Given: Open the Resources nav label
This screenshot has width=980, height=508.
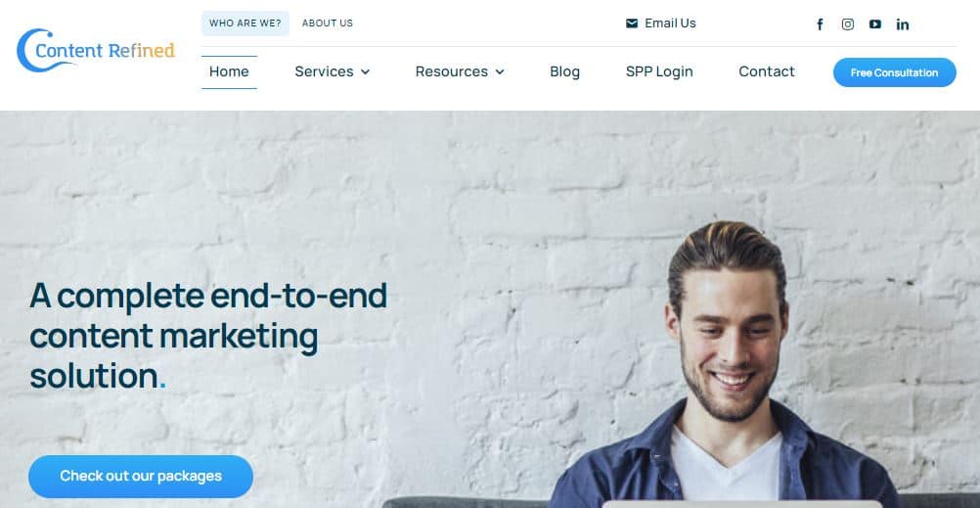Looking at the screenshot, I should 451,72.
